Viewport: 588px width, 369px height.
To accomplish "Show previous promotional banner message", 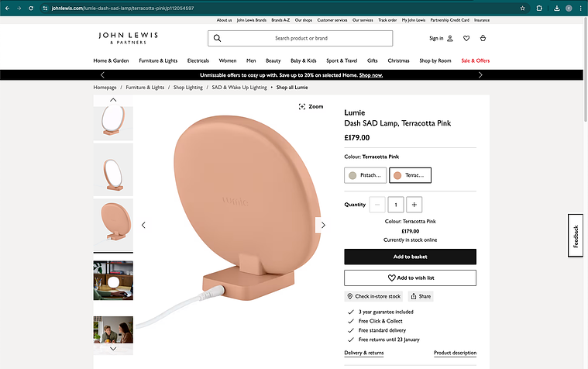I will [102, 74].
